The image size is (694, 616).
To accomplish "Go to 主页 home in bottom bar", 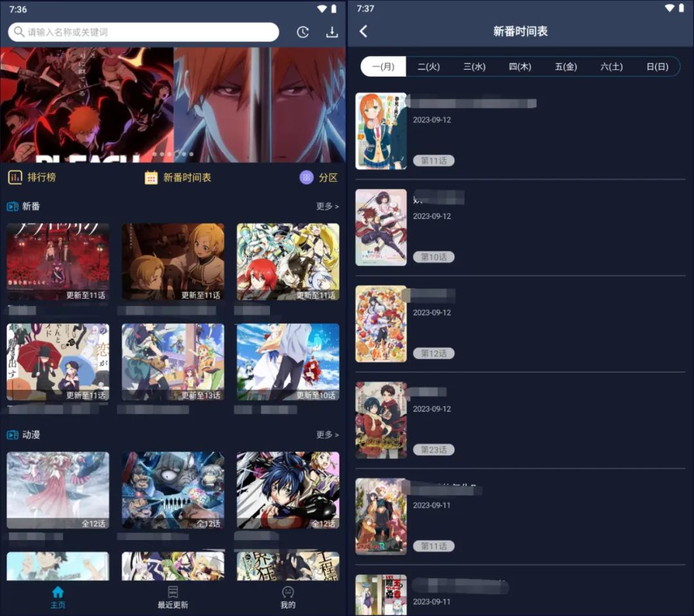I will 58,597.
